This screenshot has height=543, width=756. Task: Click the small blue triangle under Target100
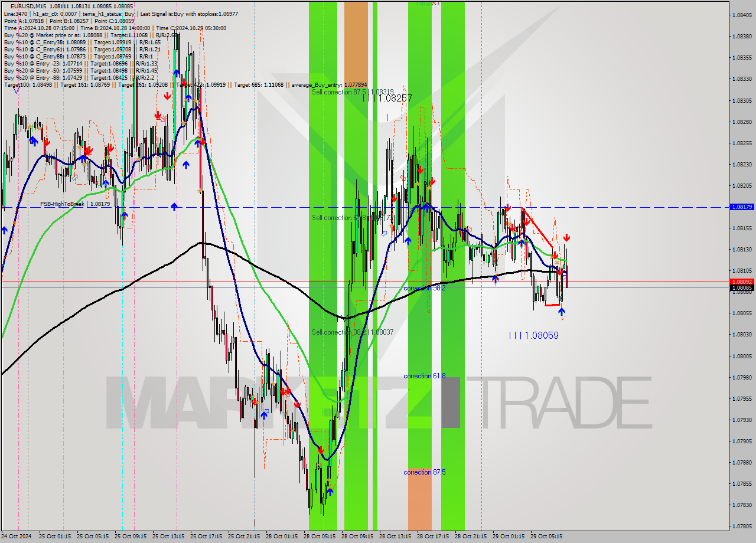point(16,90)
